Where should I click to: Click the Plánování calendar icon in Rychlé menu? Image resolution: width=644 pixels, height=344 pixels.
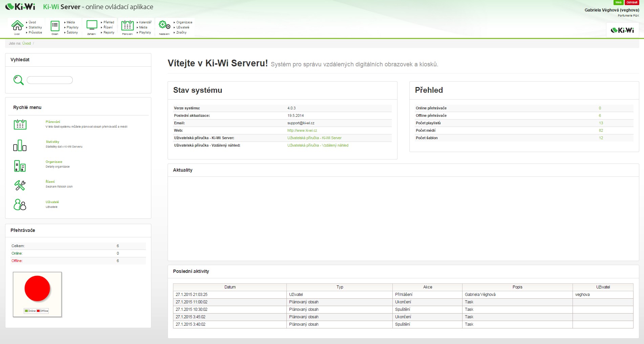coord(20,124)
